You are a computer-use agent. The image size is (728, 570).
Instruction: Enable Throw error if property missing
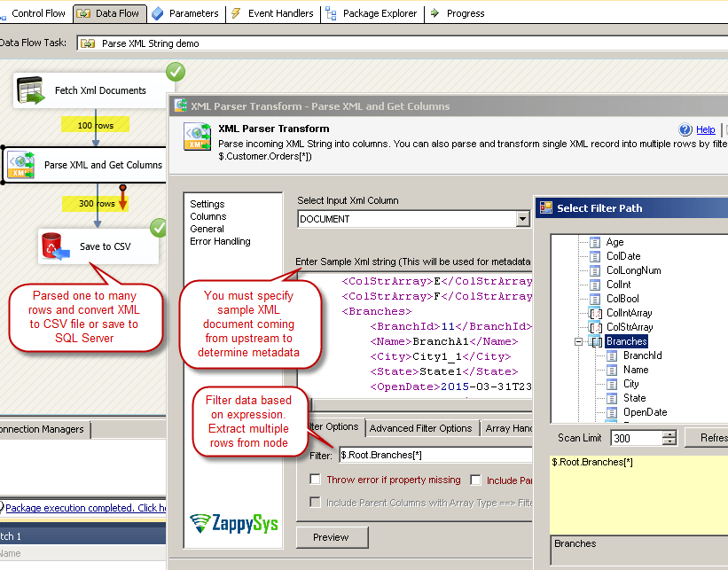pos(315,479)
